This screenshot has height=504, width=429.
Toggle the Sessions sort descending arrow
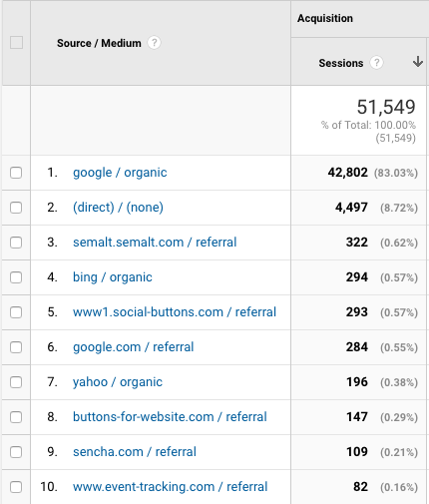click(x=418, y=62)
